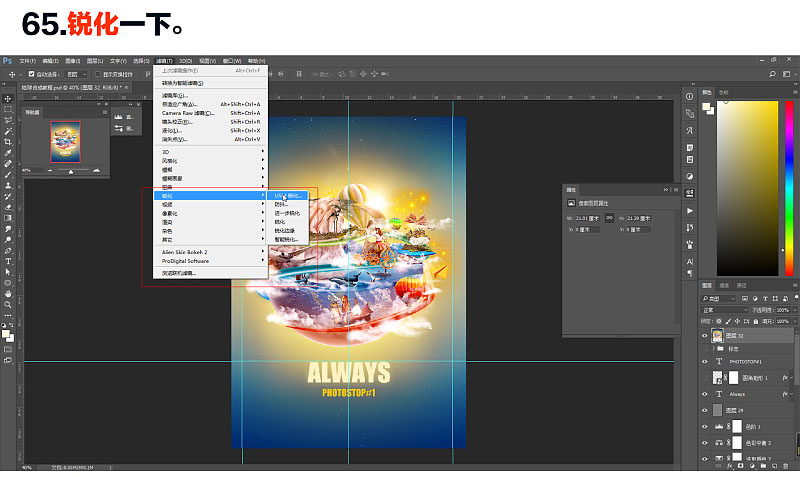Hide the PHOTOSTOP#1 text layer

point(705,361)
